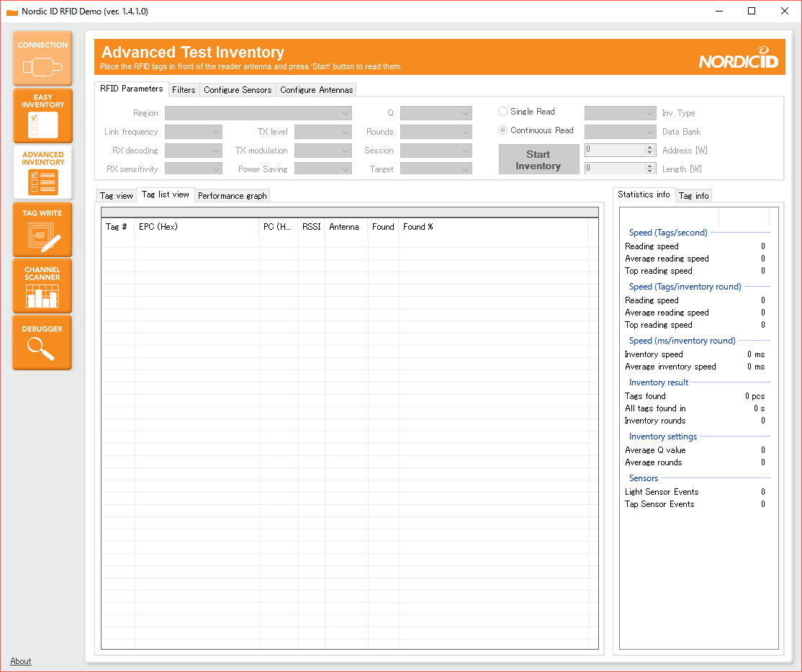Open the Channel Scanner tool
The height and width of the screenshot is (672, 802).
tap(42, 287)
